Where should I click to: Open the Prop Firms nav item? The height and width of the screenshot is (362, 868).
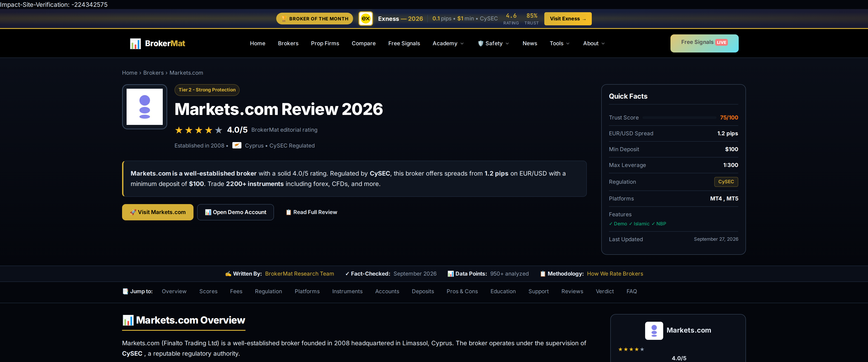[325, 43]
